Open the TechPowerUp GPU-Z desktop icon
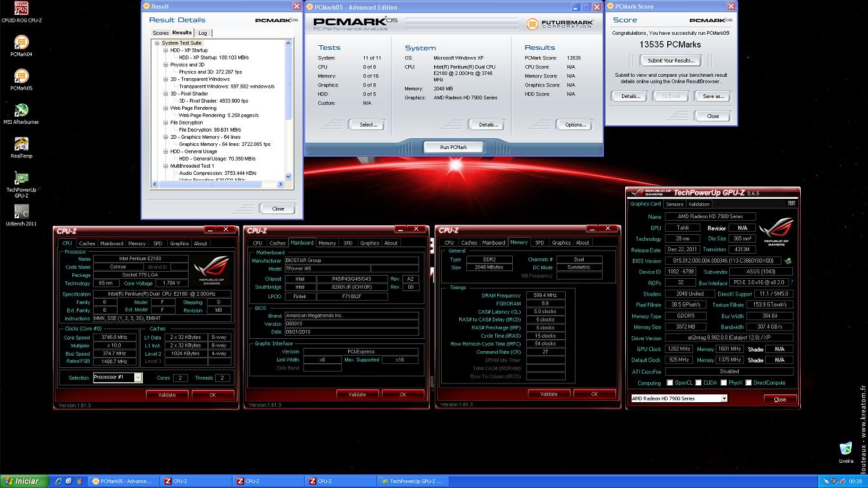The image size is (868, 488). 21,183
